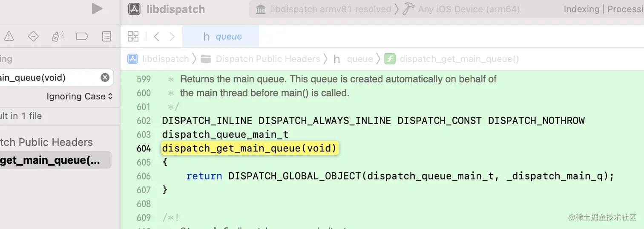
Task: Go back with the left chevron
Action: click(156, 37)
